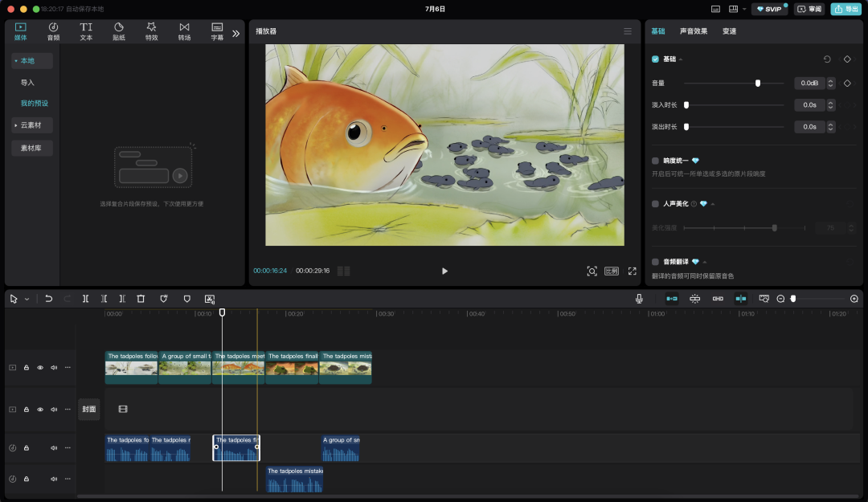Screen dimensions: 868x502
Task: Click the undo arrow in timeline toolbar
Action: (x=49, y=299)
